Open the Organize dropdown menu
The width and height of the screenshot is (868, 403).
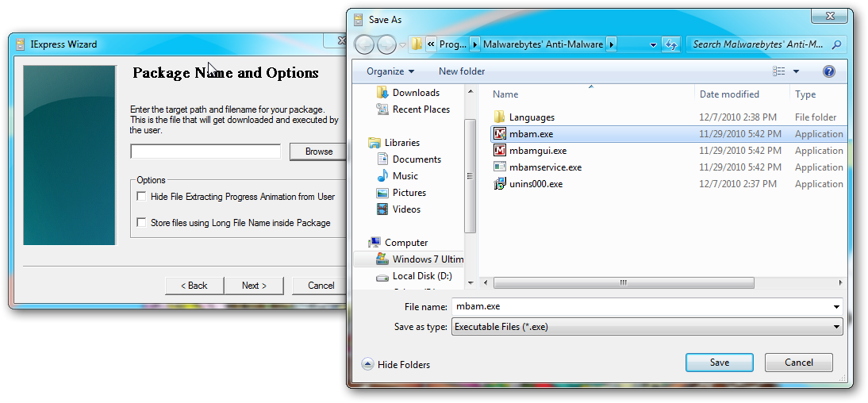[x=390, y=71]
